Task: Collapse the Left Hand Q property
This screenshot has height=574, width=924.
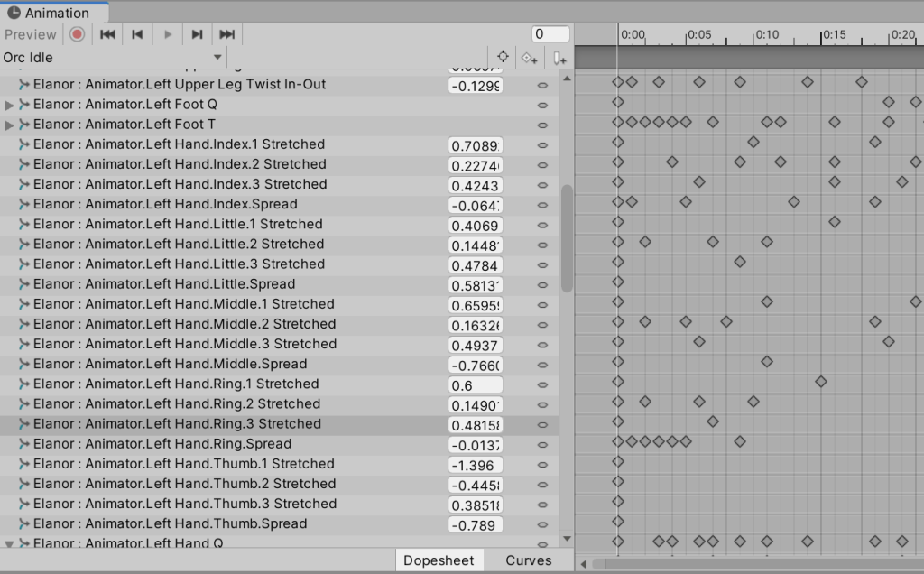Action: click(10, 543)
